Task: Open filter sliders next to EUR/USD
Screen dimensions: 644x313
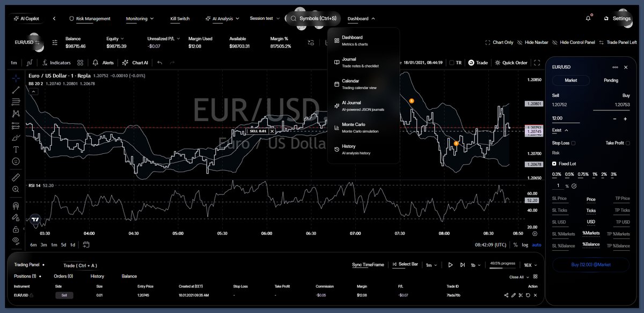Action: (55, 42)
